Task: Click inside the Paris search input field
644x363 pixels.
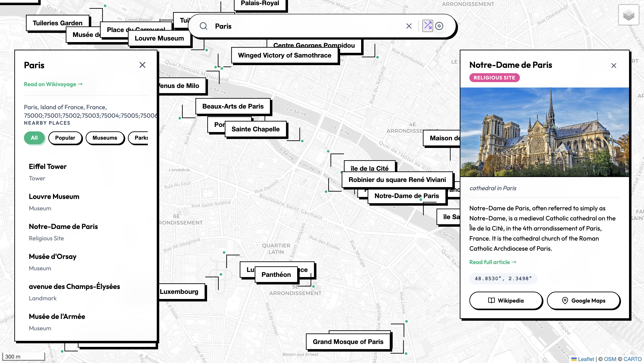Action: [x=275, y=26]
